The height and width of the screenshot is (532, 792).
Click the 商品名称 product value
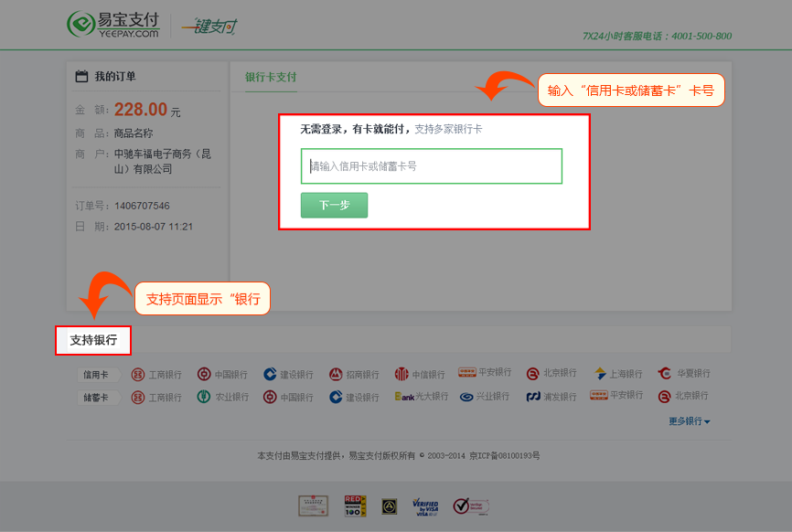134,133
